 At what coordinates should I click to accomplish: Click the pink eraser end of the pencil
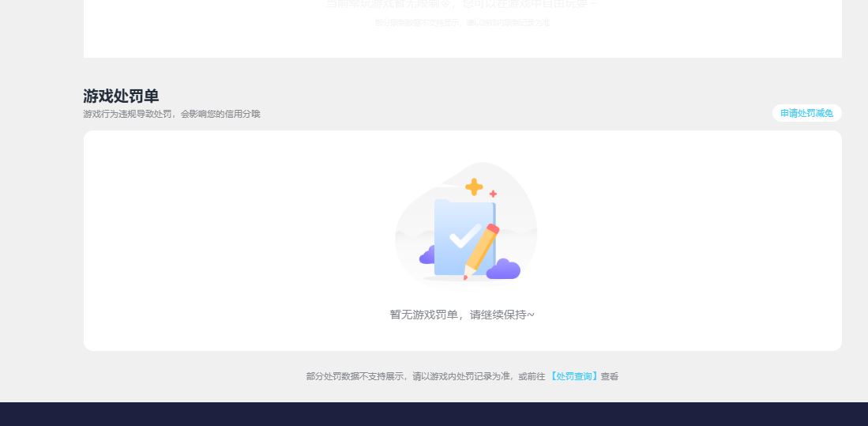[493, 229]
